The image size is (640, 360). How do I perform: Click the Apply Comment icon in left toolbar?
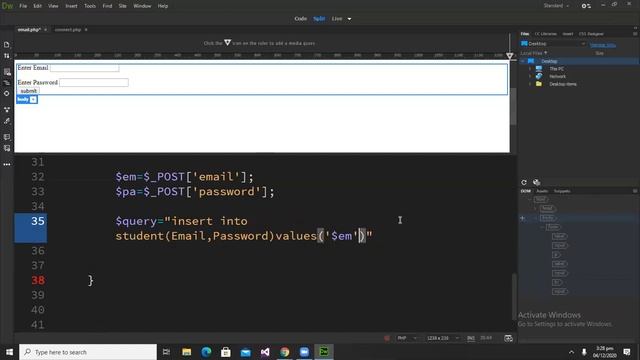point(7,137)
